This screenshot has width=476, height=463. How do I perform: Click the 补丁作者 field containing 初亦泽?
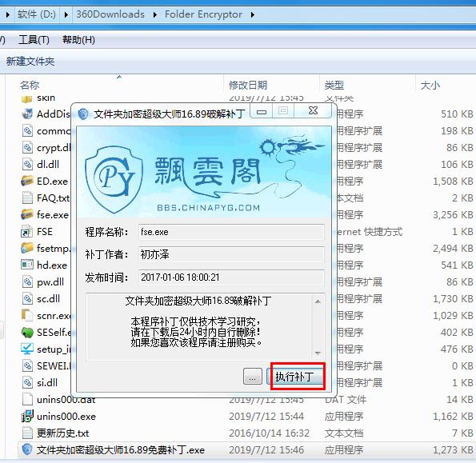[231, 254]
